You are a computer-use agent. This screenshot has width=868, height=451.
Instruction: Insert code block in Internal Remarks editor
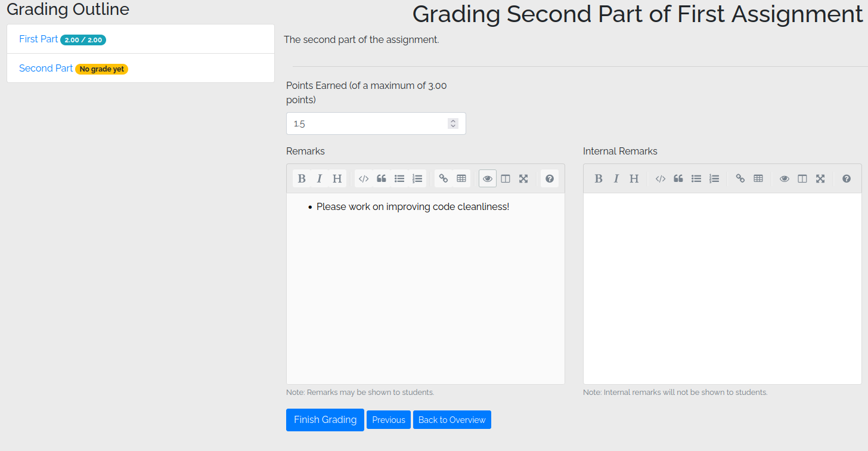pyautogui.click(x=661, y=178)
